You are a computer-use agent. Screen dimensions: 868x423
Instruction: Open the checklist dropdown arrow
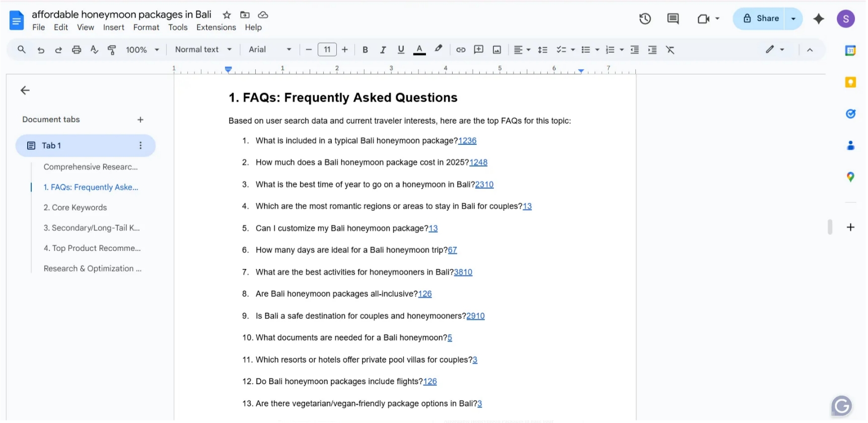tap(573, 49)
